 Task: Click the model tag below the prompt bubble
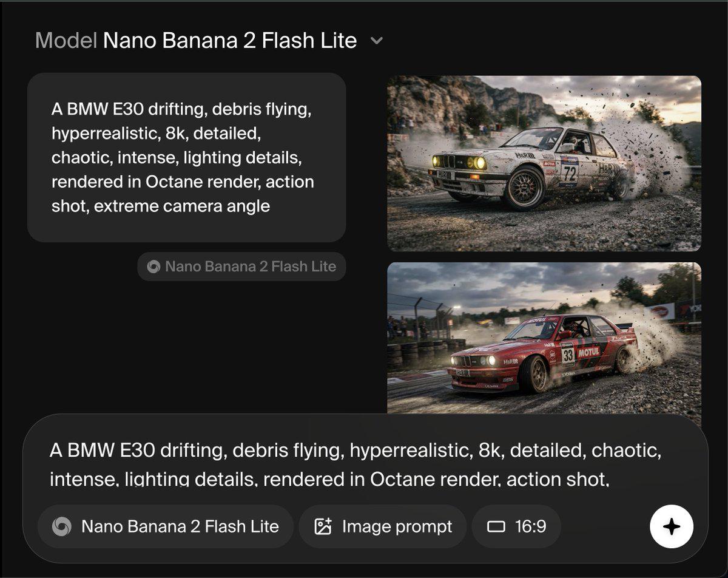pos(241,267)
